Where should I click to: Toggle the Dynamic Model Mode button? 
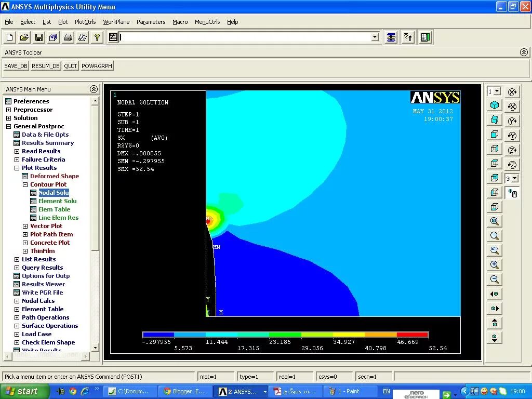(x=512, y=193)
